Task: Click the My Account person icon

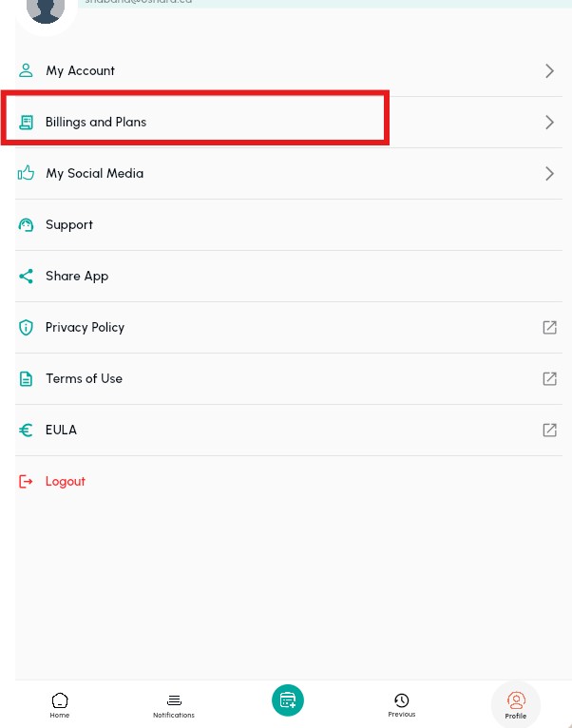Action: pyautogui.click(x=27, y=70)
